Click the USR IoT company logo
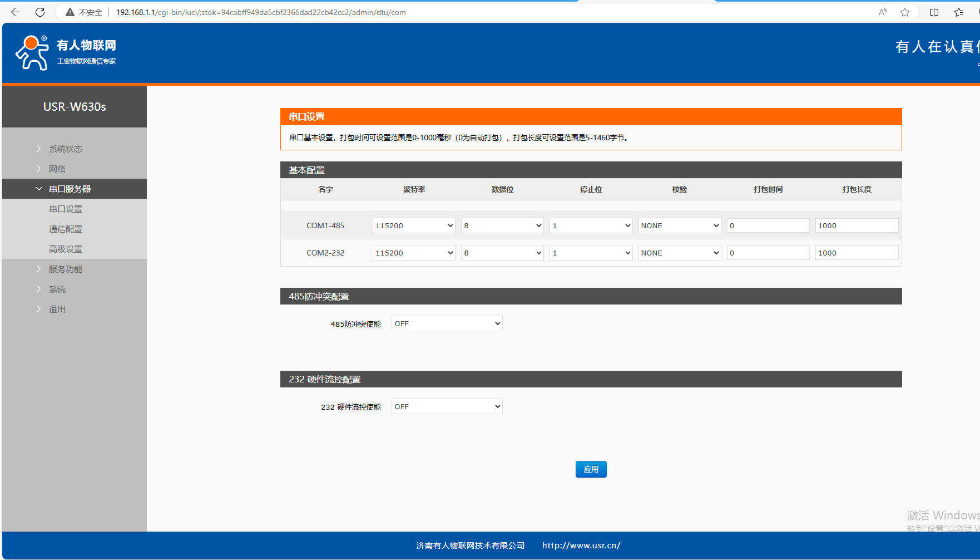The height and width of the screenshot is (560, 980). (x=66, y=53)
